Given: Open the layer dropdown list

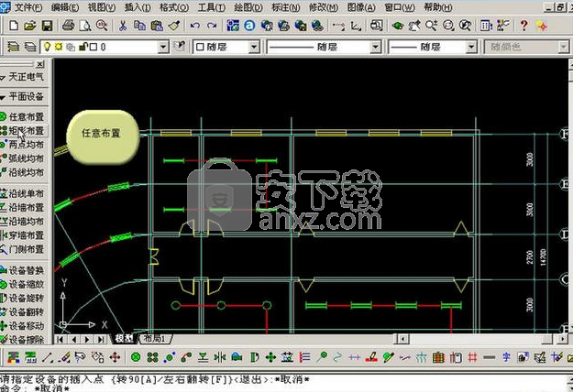Looking at the screenshot, I should tap(163, 47).
